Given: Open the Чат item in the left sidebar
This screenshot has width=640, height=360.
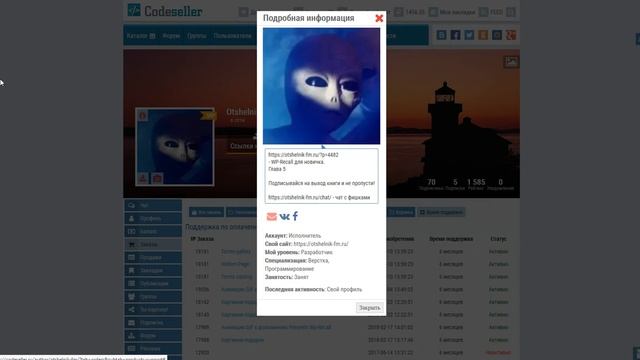Looking at the screenshot, I should (x=153, y=205).
